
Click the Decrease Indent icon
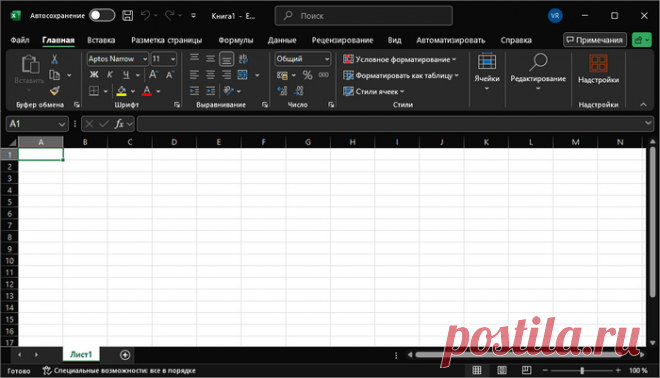[x=194, y=91]
